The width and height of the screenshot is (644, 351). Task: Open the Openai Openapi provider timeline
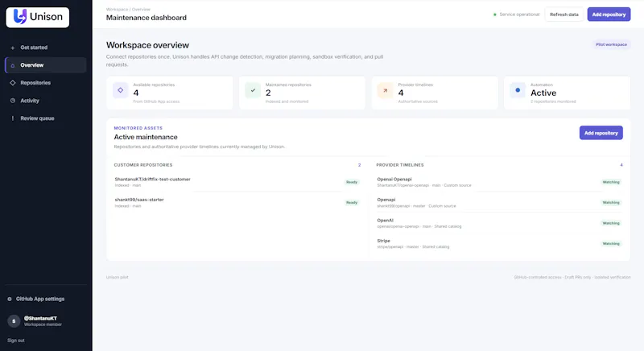(499, 182)
